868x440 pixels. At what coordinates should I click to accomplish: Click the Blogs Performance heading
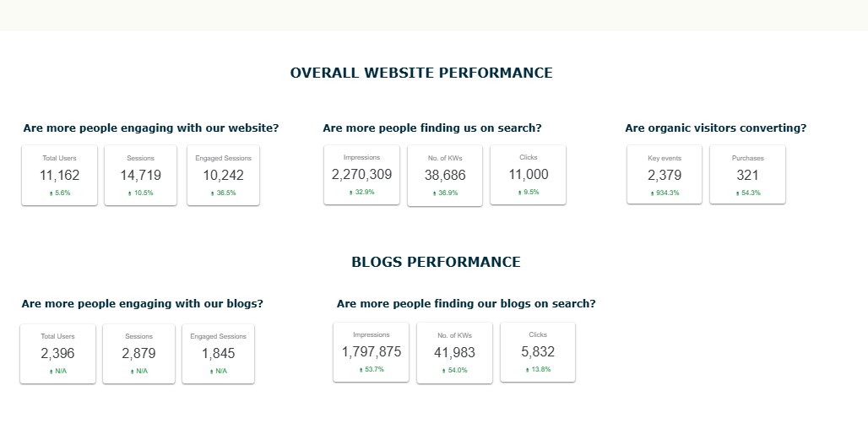436,262
